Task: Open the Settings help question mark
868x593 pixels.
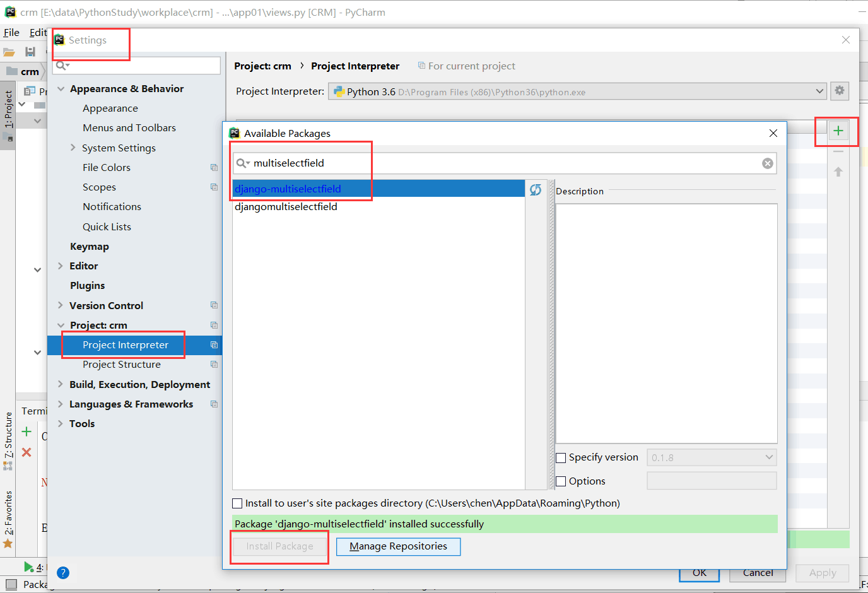Action: [x=63, y=573]
